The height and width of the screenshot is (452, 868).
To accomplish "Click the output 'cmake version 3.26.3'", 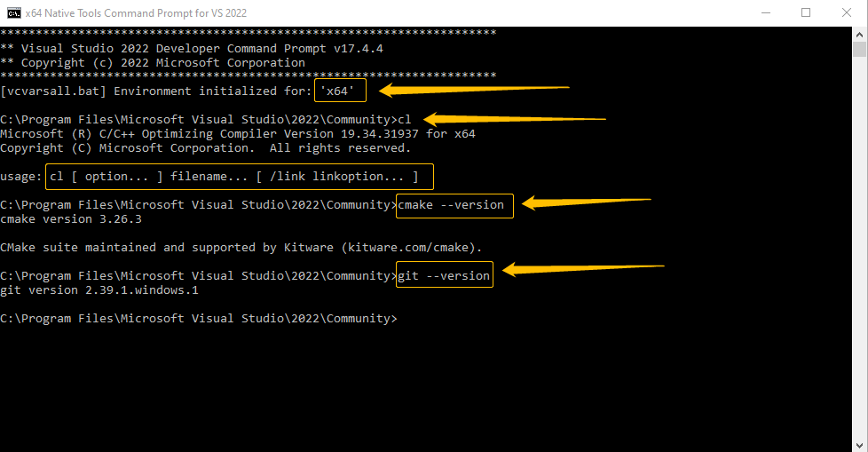I will click(x=71, y=219).
